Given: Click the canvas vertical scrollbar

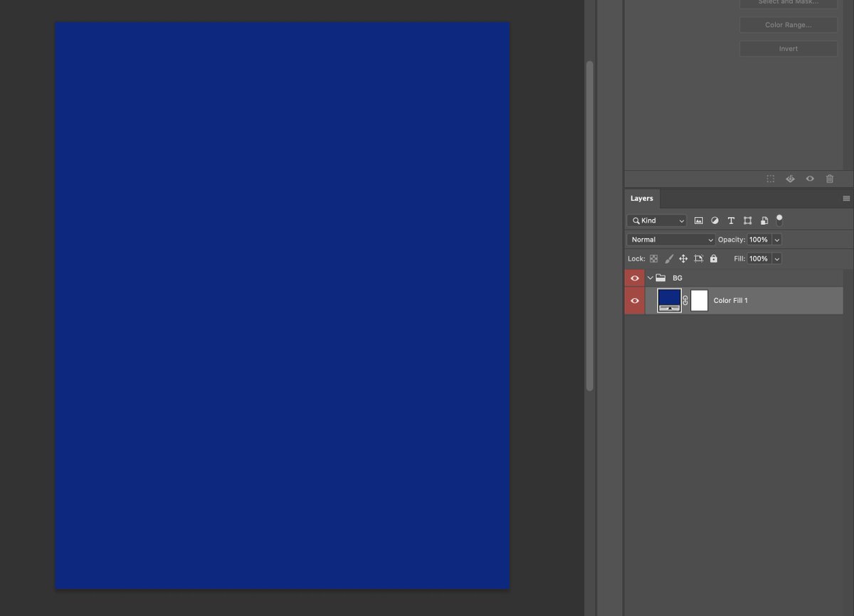Looking at the screenshot, I should (589, 225).
